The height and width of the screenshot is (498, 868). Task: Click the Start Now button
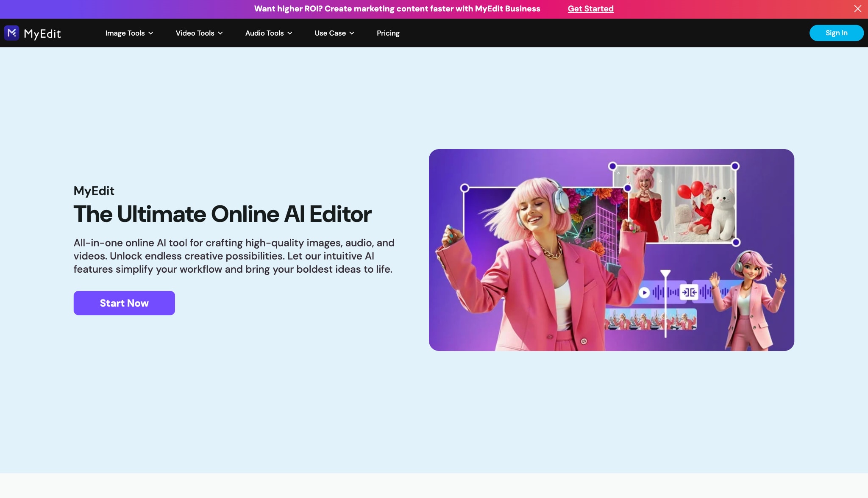[x=124, y=303]
